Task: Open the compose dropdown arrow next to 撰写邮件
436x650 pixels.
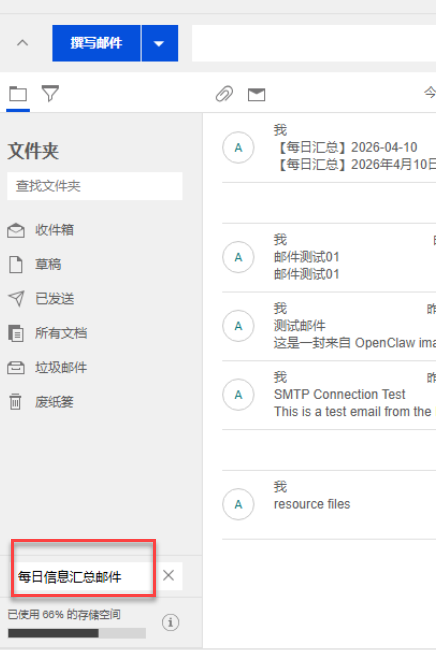Action: (x=160, y=43)
